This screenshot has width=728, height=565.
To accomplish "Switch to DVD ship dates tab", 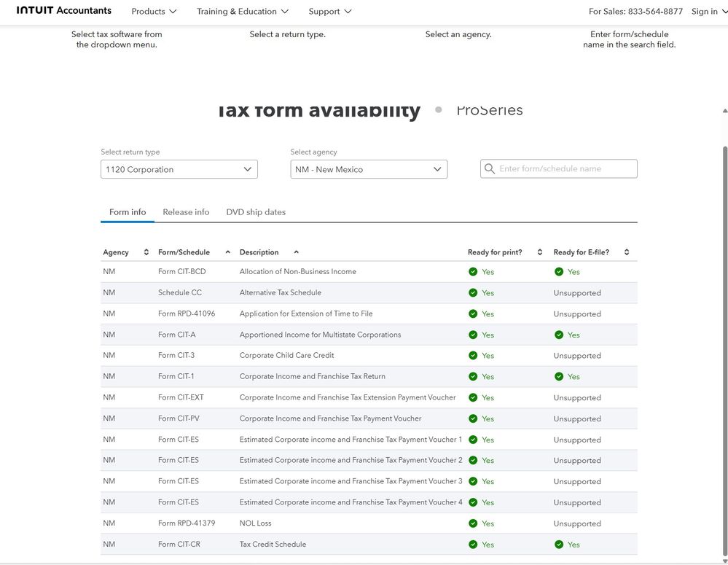I will (x=256, y=212).
